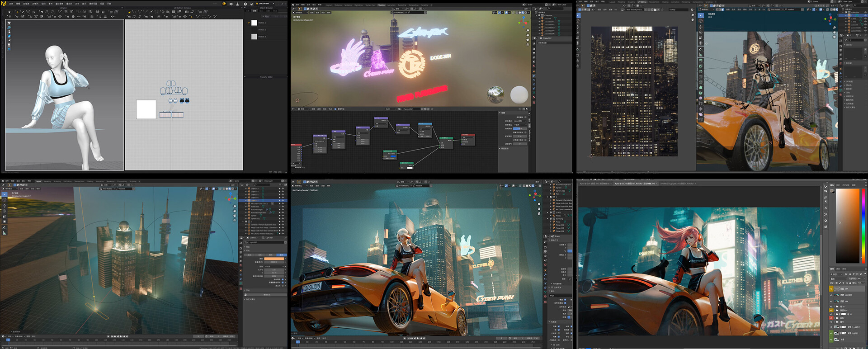Open World properties tab in Blender render preview
Image resolution: width=868 pixels, height=349 pixels.
(545, 265)
